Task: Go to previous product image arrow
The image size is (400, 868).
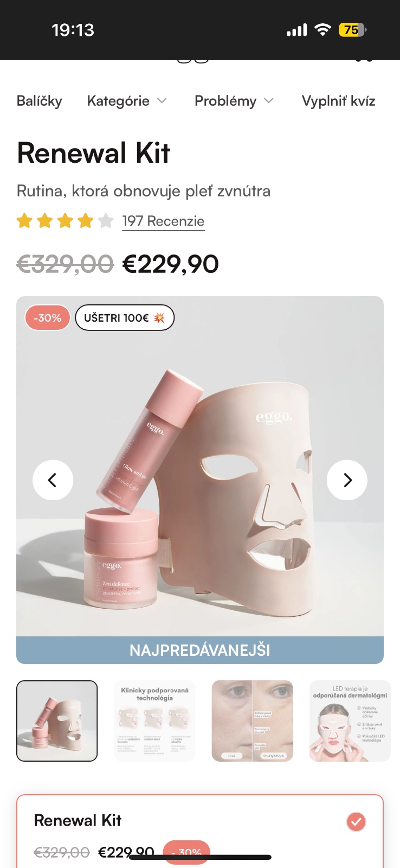Action: pyautogui.click(x=53, y=480)
